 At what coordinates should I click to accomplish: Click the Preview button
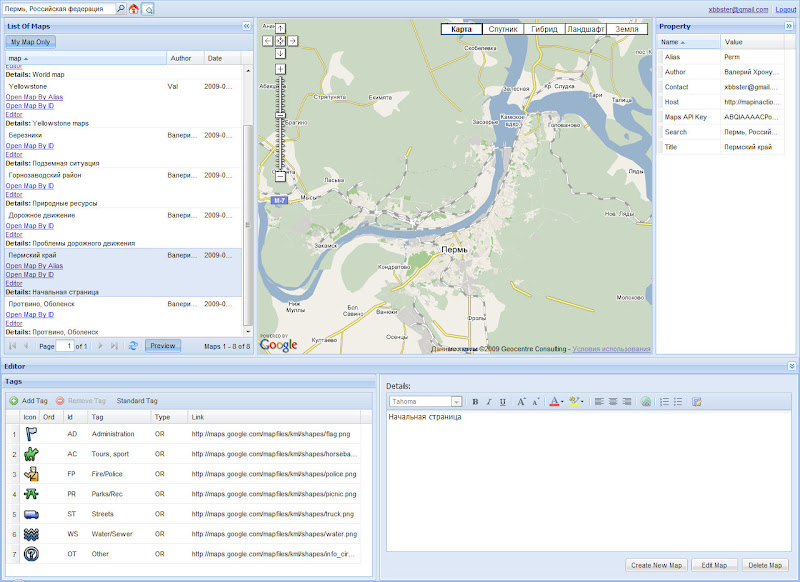coord(163,346)
